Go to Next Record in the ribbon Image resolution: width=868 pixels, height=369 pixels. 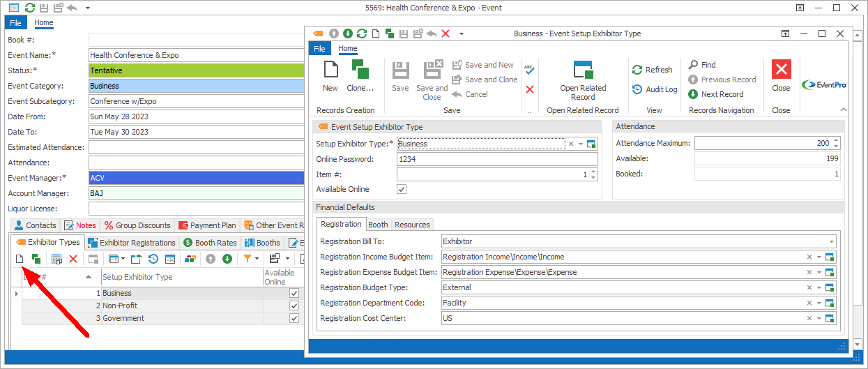click(715, 94)
